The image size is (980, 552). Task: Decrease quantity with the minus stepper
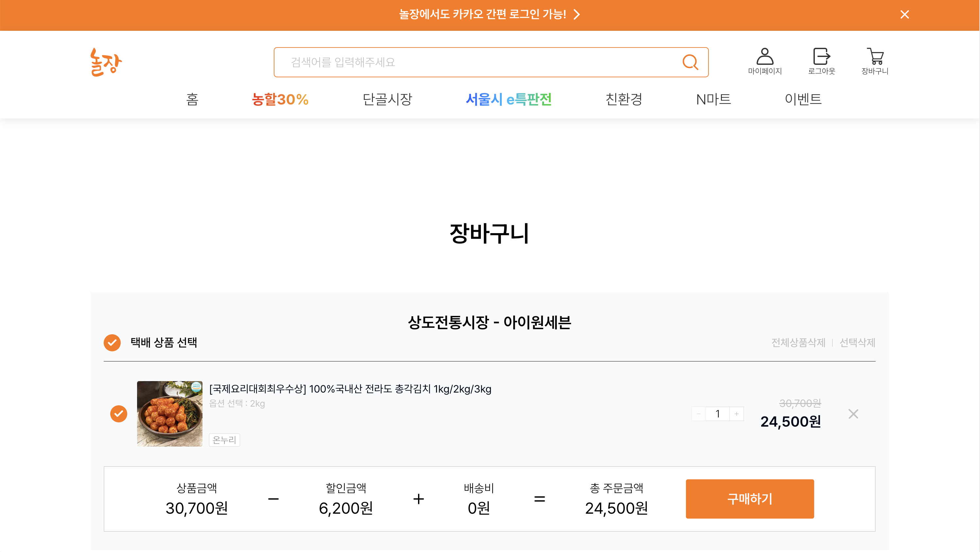(698, 414)
